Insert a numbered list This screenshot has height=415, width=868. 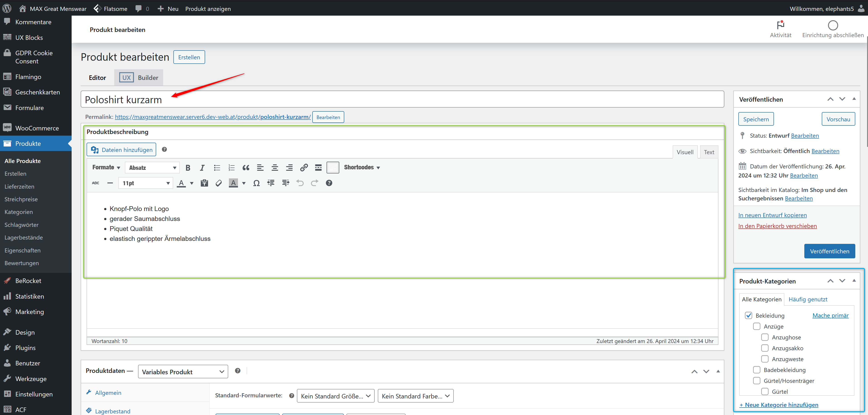point(231,168)
